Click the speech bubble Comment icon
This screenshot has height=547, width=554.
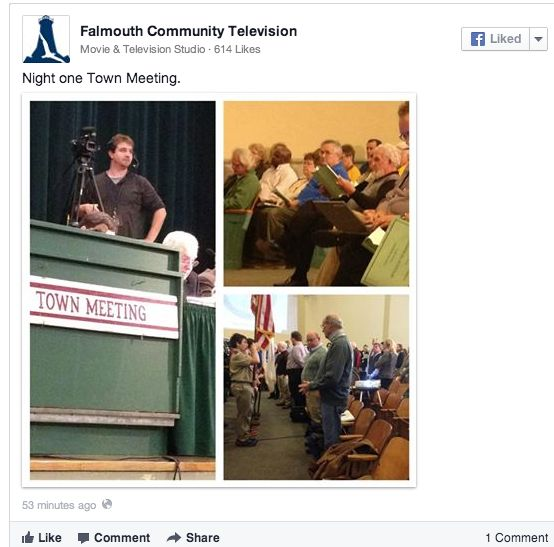click(x=83, y=538)
